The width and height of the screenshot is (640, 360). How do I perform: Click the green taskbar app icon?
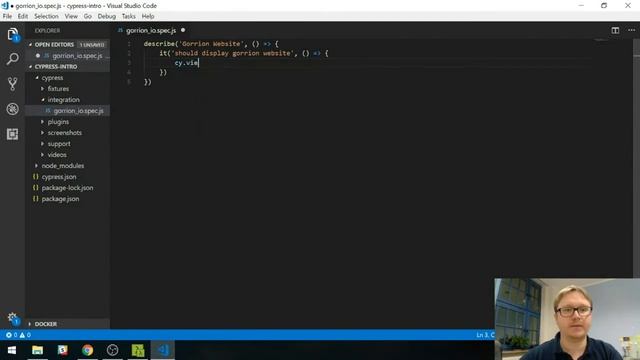point(138,350)
